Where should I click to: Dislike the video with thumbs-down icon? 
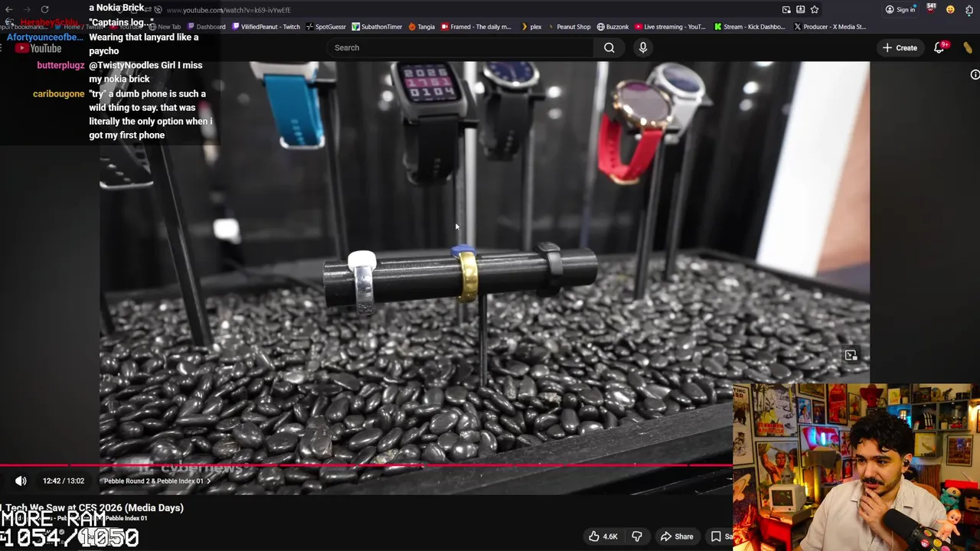(637, 536)
